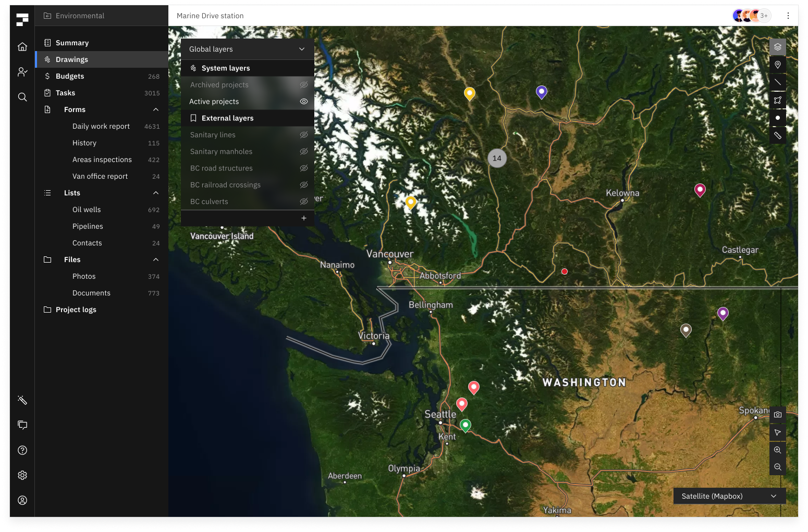Open the Global layers dropdown
The image size is (808, 532).
(247, 49)
